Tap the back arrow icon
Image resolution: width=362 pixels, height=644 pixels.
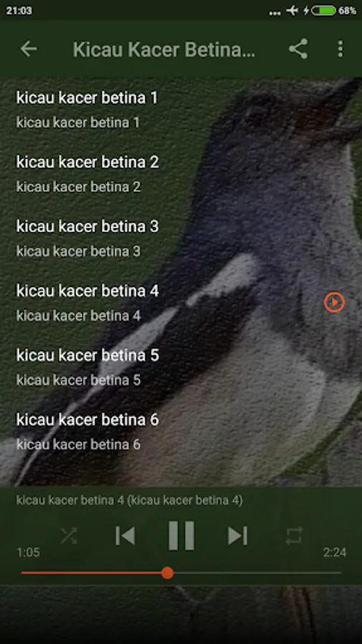point(29,49)
